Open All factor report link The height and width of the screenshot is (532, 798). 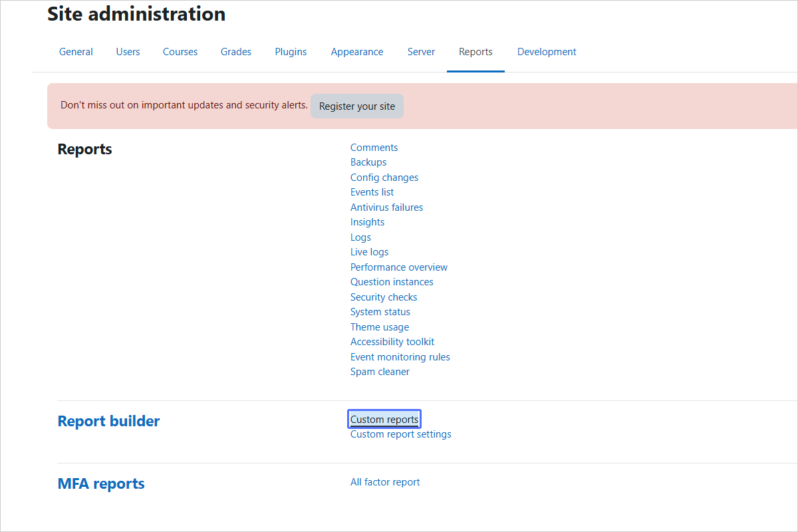click(385, 482)
